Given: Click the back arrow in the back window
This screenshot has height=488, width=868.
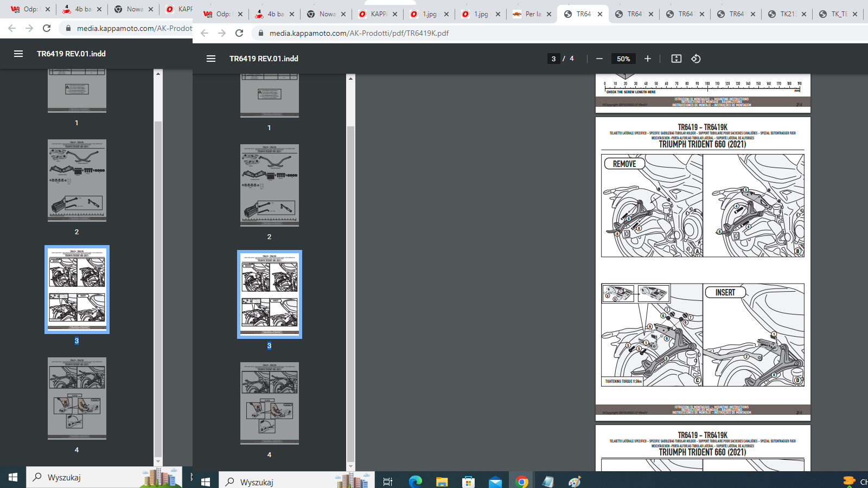Looking at the screenshot, I should (12, 28).
